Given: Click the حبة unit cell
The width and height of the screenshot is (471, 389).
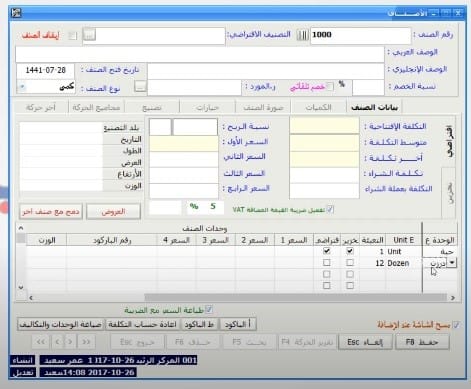Looking at the screenshot, I should (x=440, y=252).
